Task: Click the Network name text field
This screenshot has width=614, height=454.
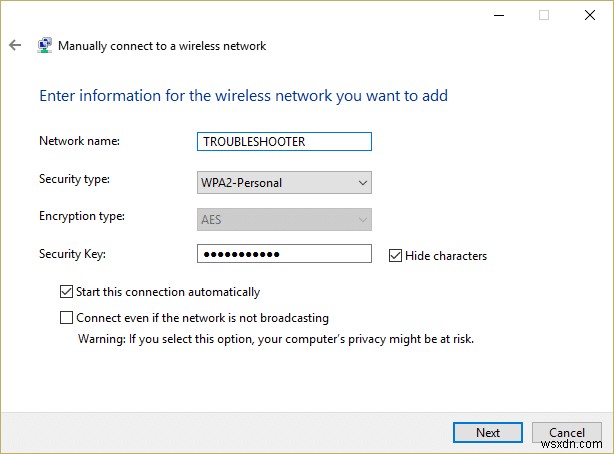Action: 285,142
